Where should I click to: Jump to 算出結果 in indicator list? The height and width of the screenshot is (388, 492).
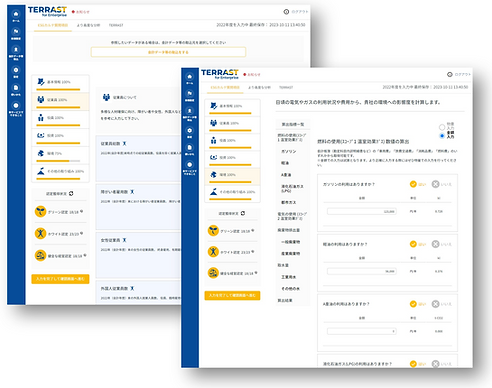pyautogui.click(x=285, y=300)
